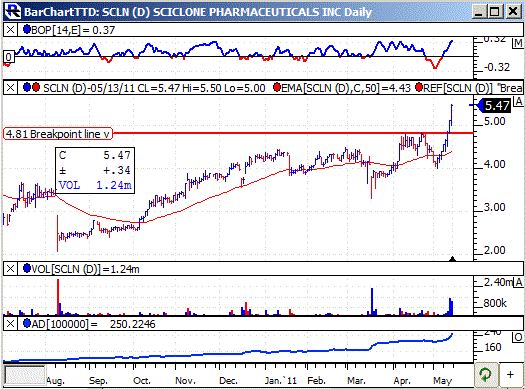Viewport: 526px width, 389px height.
Task: Click the Jan.`11 label on date axis
Action: [x=280, y=381]
